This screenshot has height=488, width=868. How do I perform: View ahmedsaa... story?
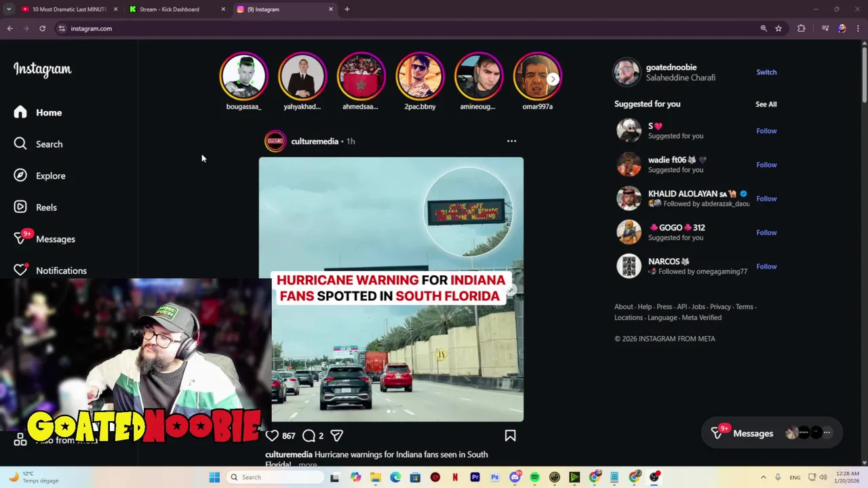[x=361, y=76]
